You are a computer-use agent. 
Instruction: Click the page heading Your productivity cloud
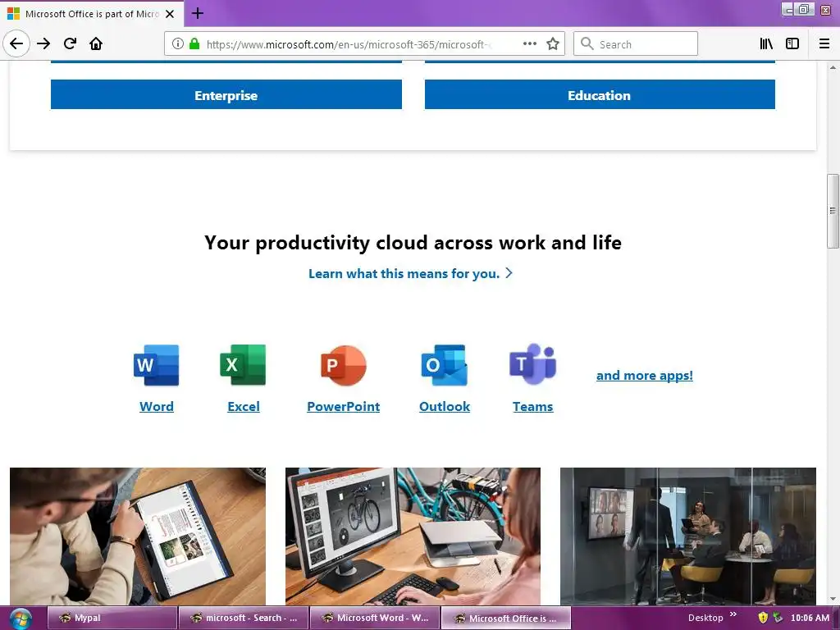click(x=413, y=243)
